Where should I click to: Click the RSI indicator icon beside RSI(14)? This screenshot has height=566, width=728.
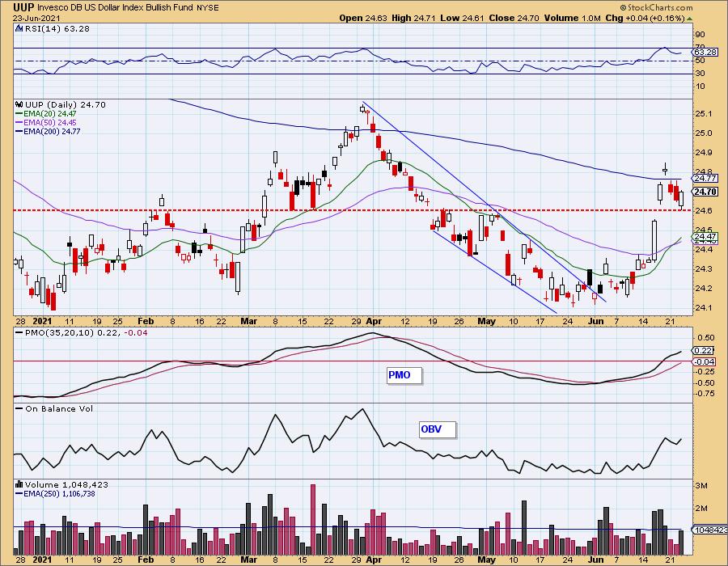(19, 28)
